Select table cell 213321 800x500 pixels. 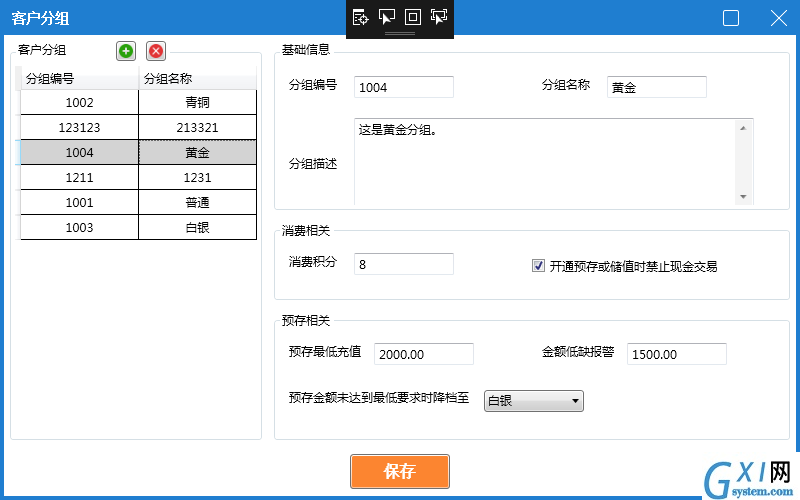click(197, 128)
